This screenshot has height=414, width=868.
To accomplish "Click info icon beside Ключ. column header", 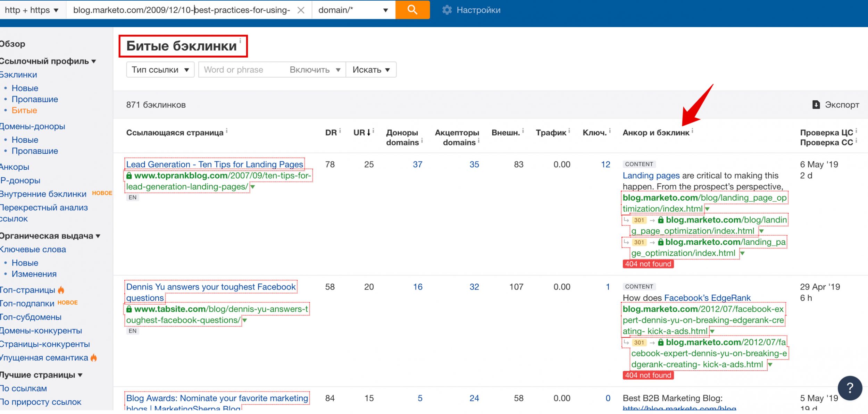I will [610, 131].
